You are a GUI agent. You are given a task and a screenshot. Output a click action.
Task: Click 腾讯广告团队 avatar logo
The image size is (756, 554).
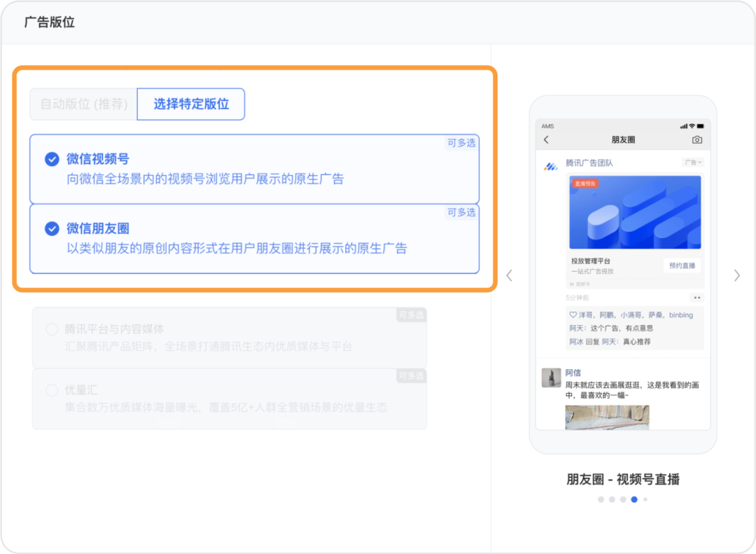pyautogui.click(x=551, y=167)
